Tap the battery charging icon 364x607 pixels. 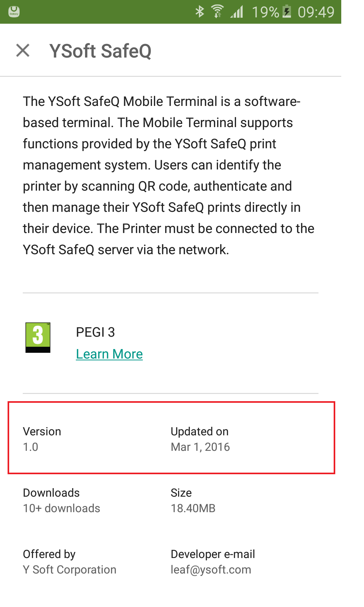point(287,12)
